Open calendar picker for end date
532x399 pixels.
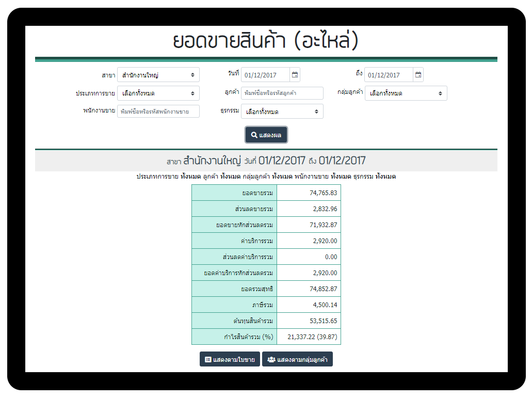(x=418, y=75)
